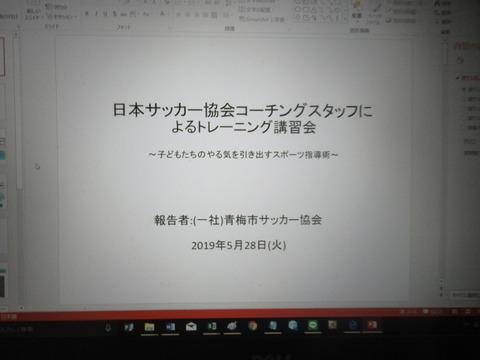This screenshot has height=360, width=480.
Task: Open Excel from the taskbar
Action: click(x=212, y=326)
